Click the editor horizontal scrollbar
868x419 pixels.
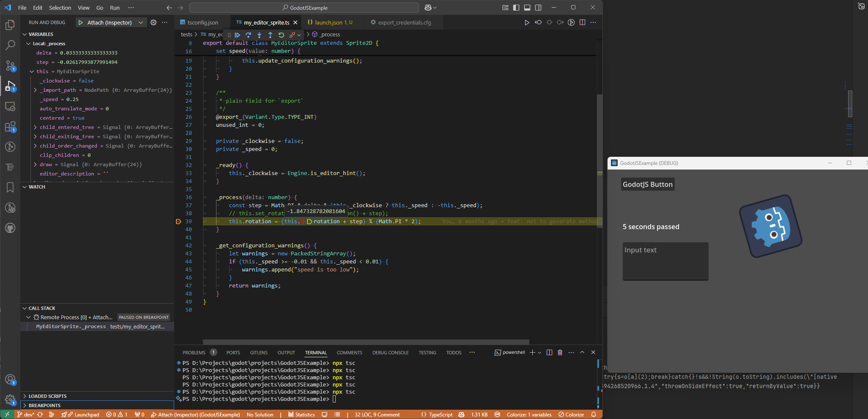coord(366,342)
